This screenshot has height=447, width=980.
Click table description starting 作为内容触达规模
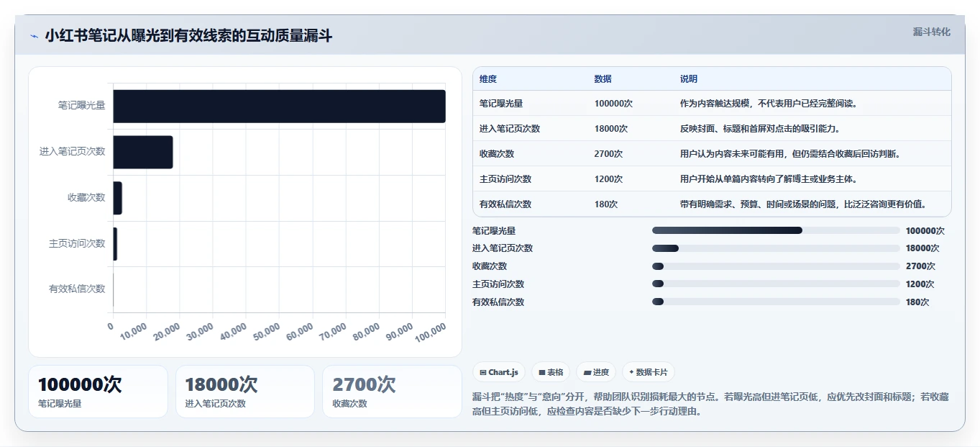pos(769,104)
